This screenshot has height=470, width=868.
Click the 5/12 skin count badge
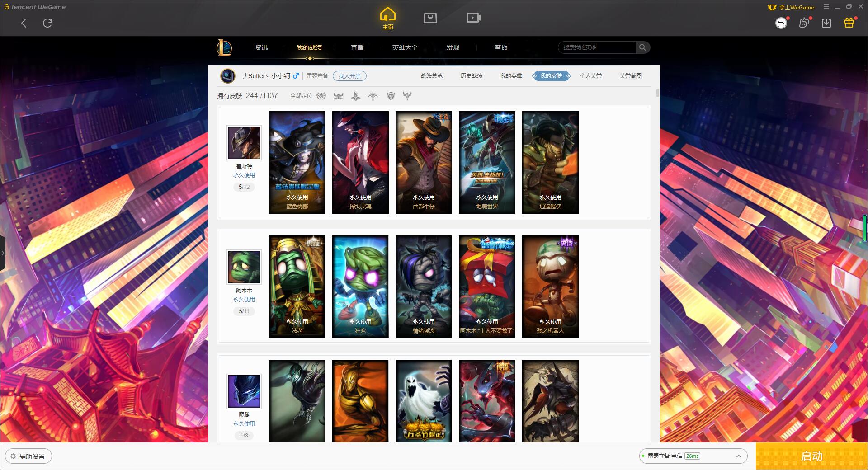pyautogui.click(x=244, y=187)
